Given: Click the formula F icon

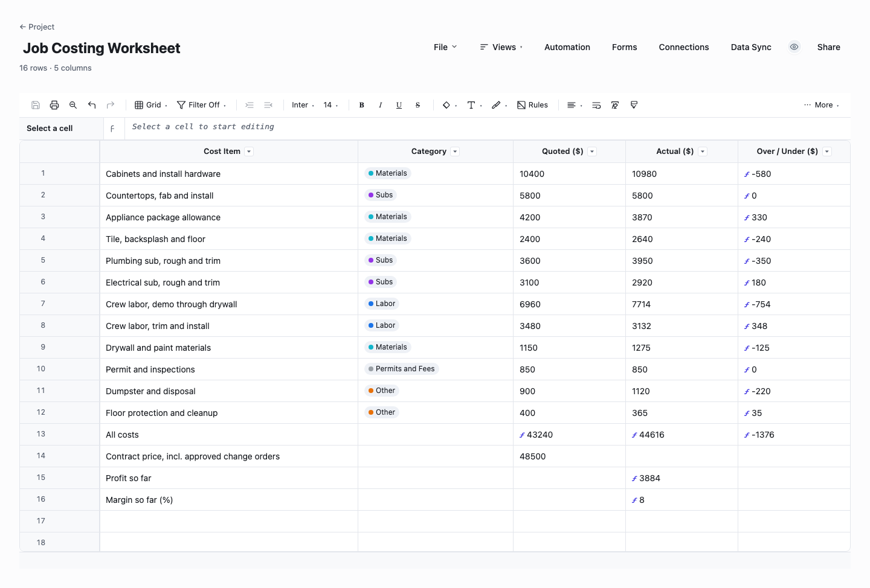Looking at the screenshot, I should 112,129.
